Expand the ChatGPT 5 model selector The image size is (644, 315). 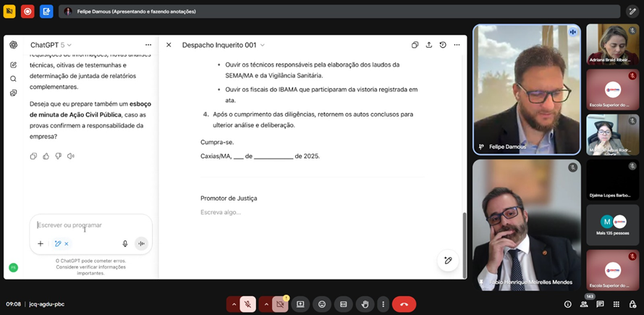tap(51, 45)
